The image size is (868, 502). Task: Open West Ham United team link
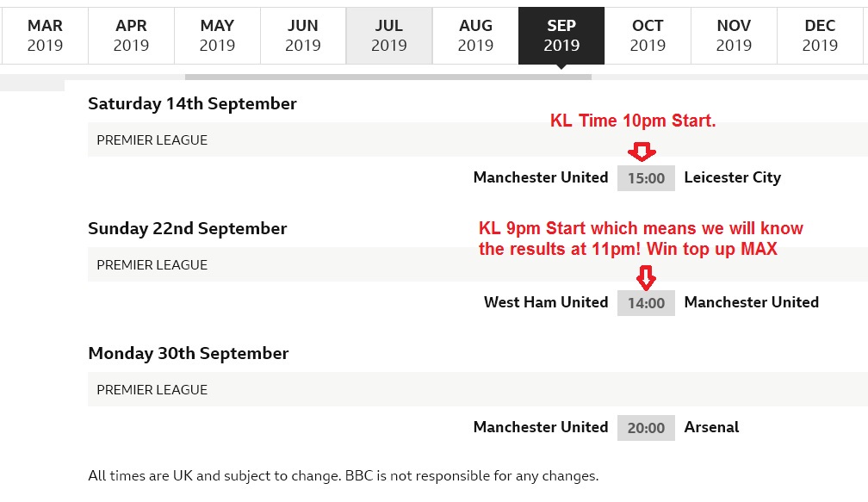(x=546, y=302)
